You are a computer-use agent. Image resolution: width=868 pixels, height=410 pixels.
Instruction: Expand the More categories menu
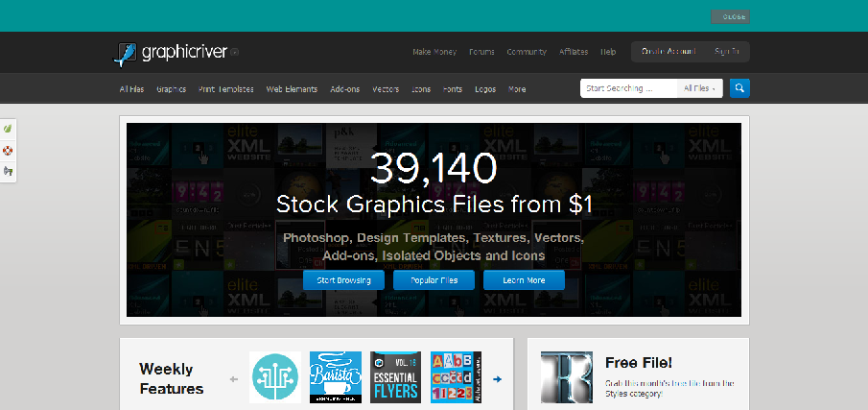(x=517, y=88)
